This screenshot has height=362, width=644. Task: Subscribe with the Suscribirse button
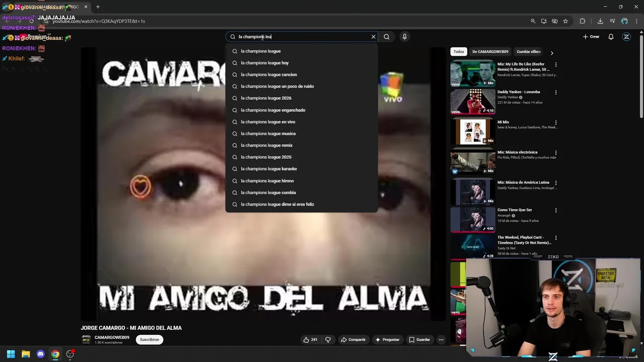click(x=149, y=340)
